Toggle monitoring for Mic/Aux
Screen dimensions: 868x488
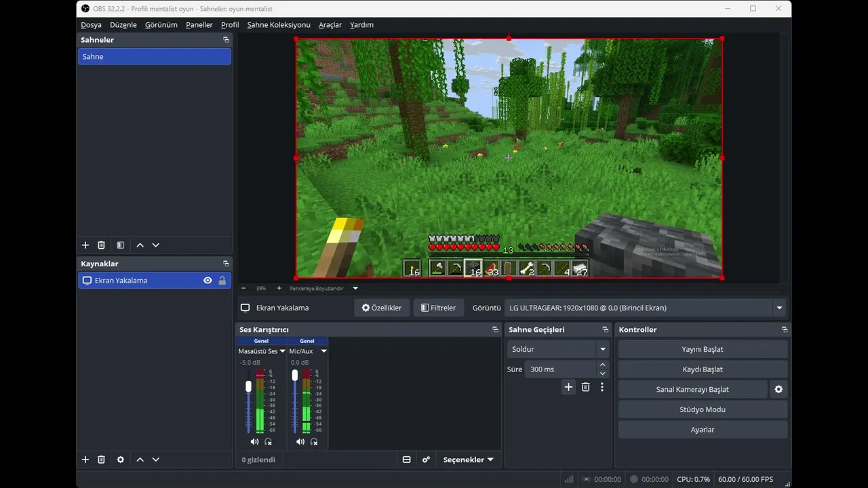pyautogui.click(x=314, y=442)
